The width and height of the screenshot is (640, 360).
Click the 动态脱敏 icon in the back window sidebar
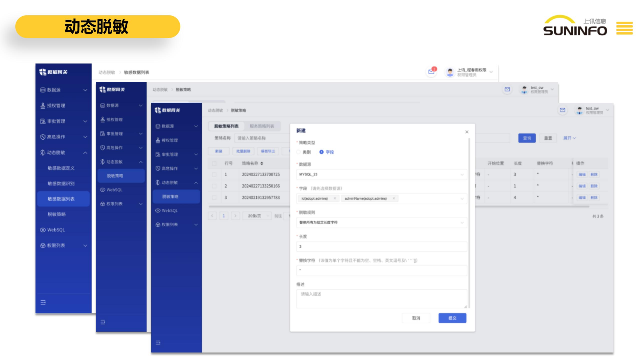coord(43,152)
